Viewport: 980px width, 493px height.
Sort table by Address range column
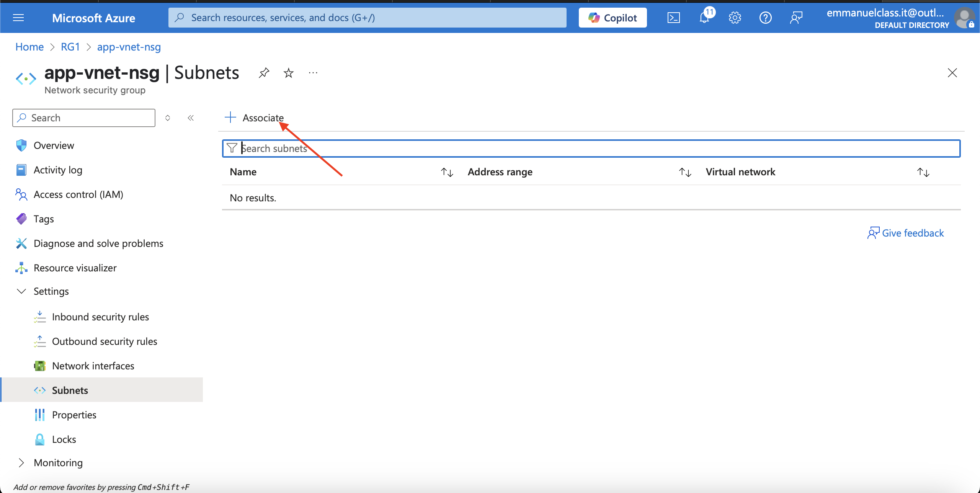[x=685, y=172]
